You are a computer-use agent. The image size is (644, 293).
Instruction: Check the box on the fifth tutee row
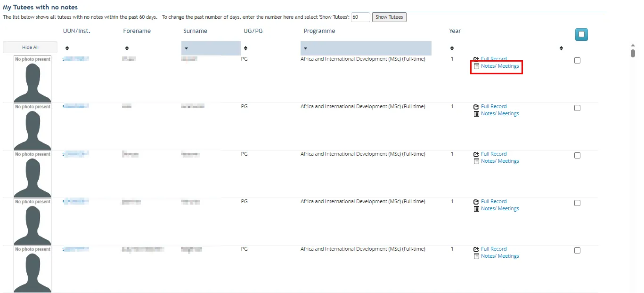click(x=577, y=251)
